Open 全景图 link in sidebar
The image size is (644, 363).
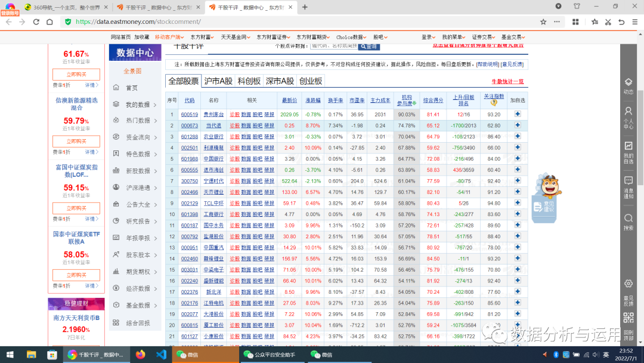click(x=132, y=71)
